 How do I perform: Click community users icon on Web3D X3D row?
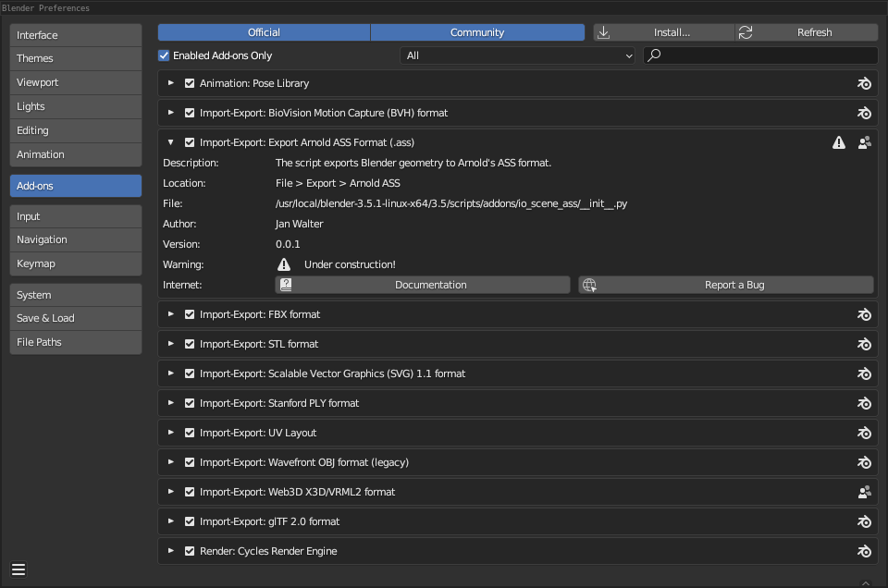[864, 493]
